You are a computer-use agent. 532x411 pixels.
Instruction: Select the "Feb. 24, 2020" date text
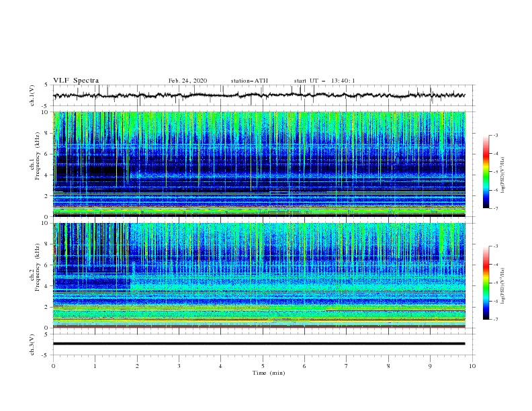187,81
